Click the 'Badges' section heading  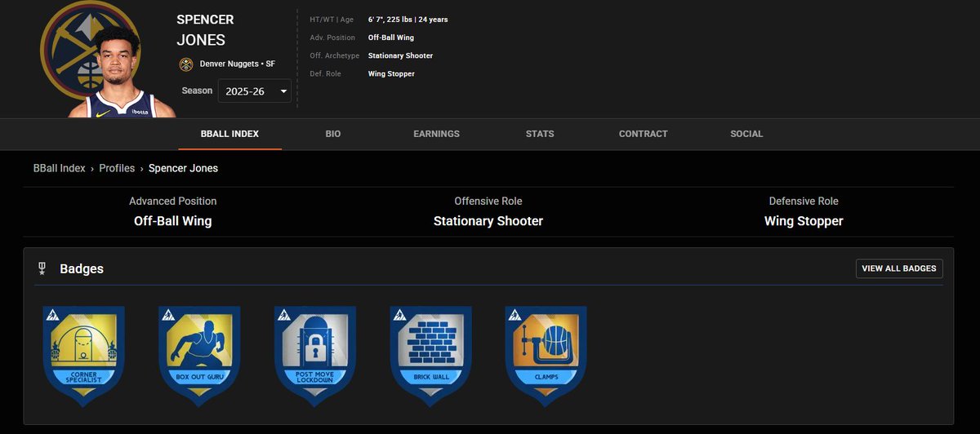(82, 268)
